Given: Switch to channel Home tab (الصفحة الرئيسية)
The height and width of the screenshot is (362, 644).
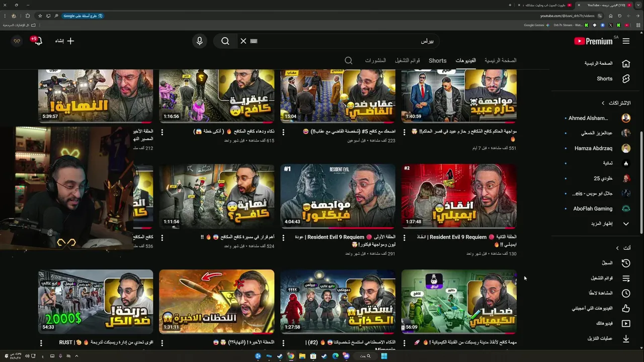Looking at the screenshot, I should pos(500,60).
